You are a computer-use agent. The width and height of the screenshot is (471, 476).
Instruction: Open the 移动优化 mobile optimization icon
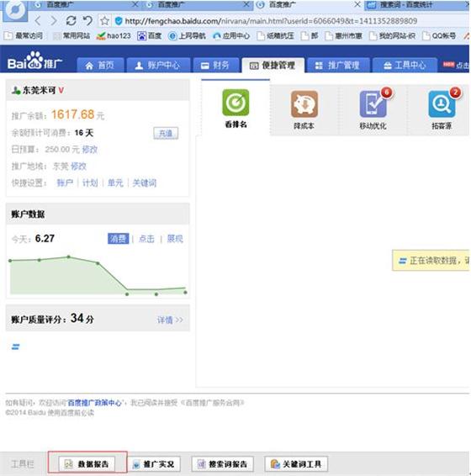pos(373,104)
